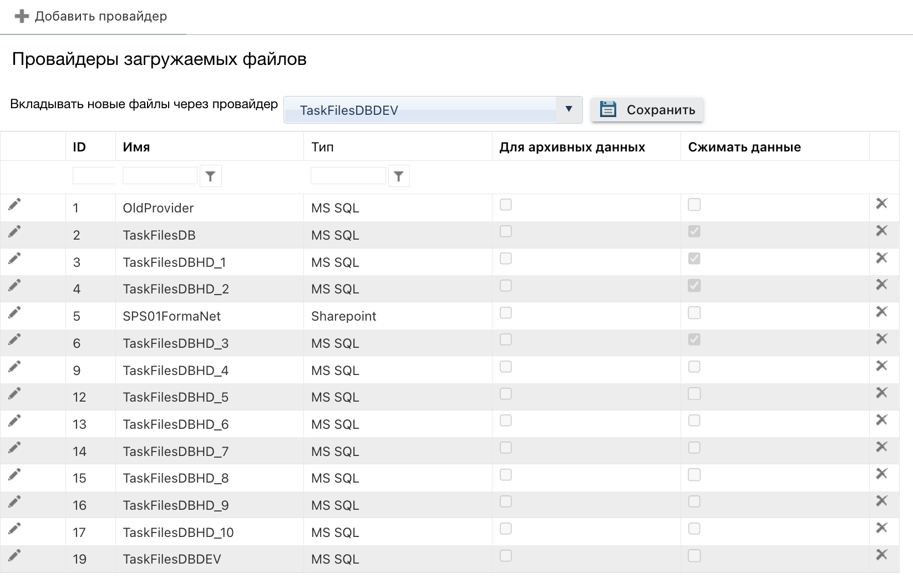Toggle compress data for TaskFilesDBHD_3
Screen dimensions: 913x588
pos(694,339)
